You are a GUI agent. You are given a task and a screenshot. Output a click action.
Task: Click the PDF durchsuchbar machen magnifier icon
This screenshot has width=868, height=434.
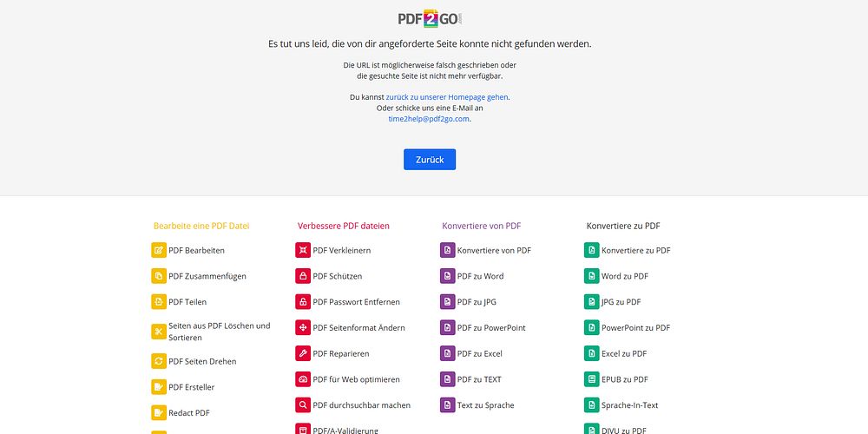[x=303, y=405]
